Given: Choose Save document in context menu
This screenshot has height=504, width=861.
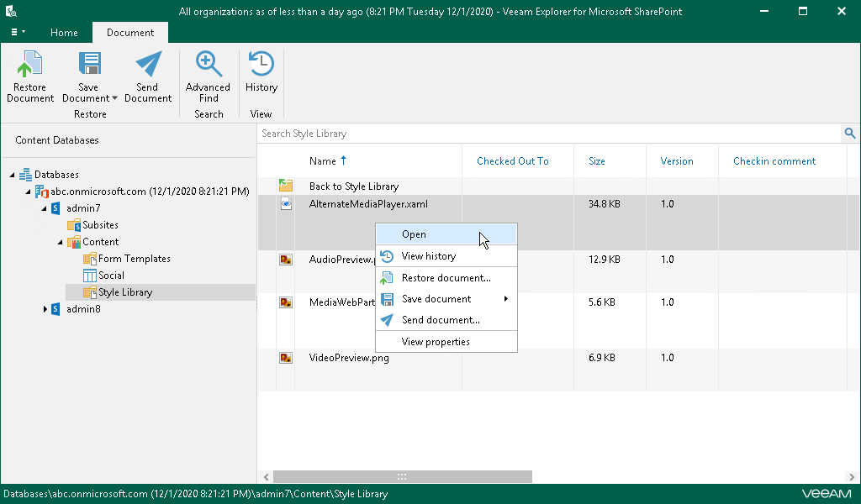Looking at the screenshot, I should pos(446,299).
